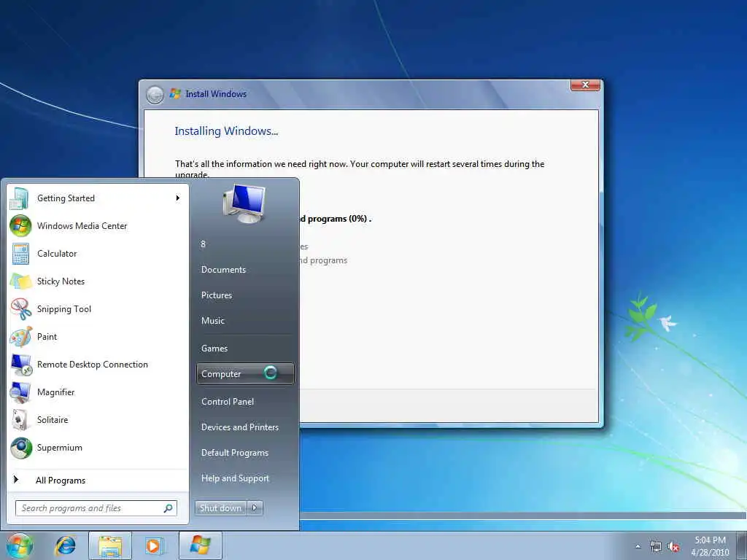Open Devices and Printers
Screen dimensions: 747x560
[245, 427]
